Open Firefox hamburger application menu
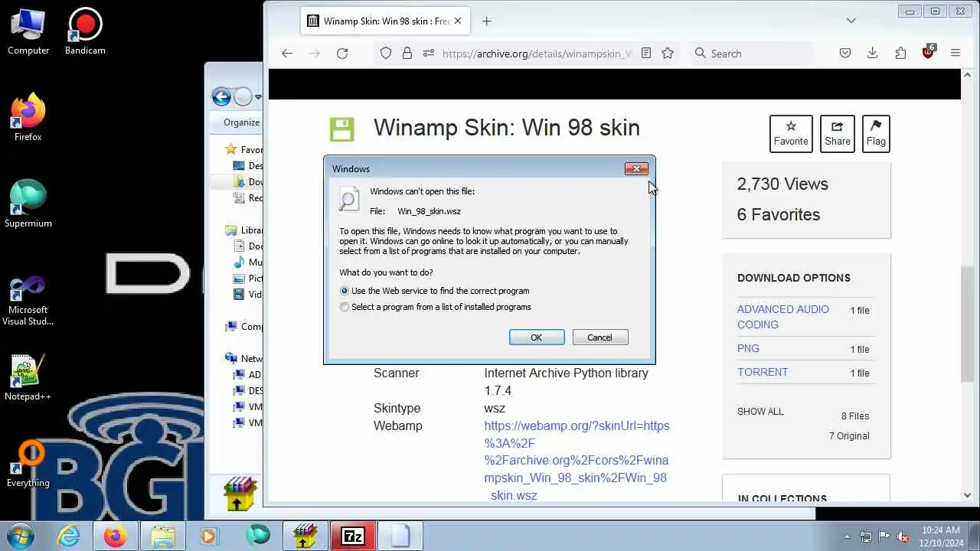This screenshot has height=551, width=980. 955,54
